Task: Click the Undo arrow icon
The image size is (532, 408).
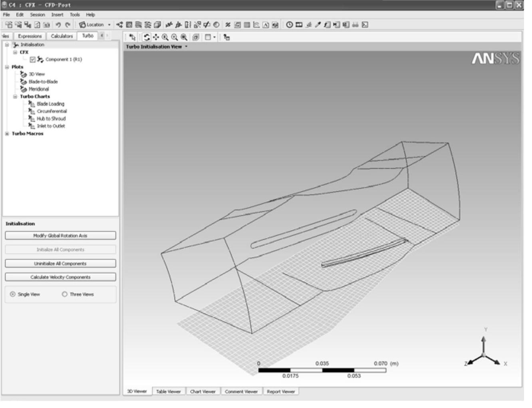Action: coord(58,25)
